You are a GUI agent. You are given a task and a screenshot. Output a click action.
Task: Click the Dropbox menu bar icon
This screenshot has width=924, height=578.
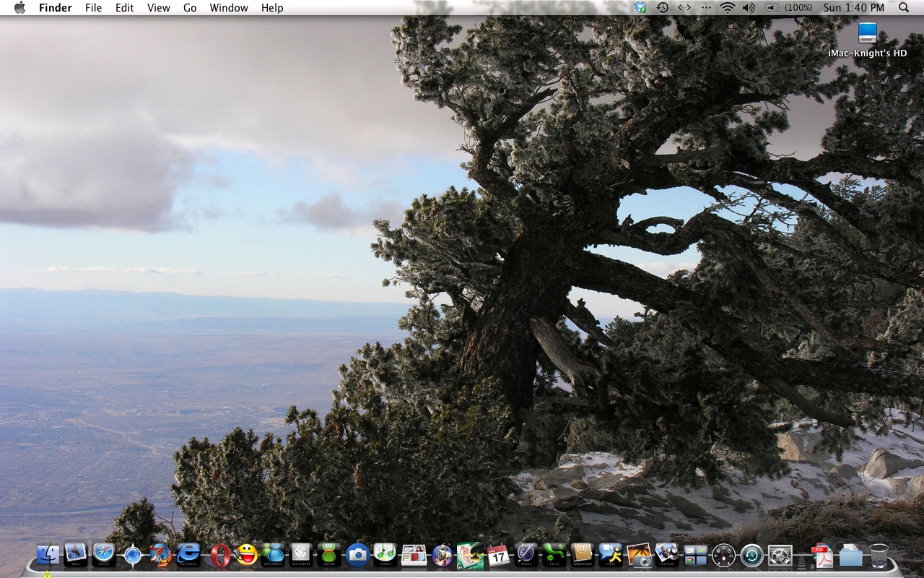click(640, 7)
